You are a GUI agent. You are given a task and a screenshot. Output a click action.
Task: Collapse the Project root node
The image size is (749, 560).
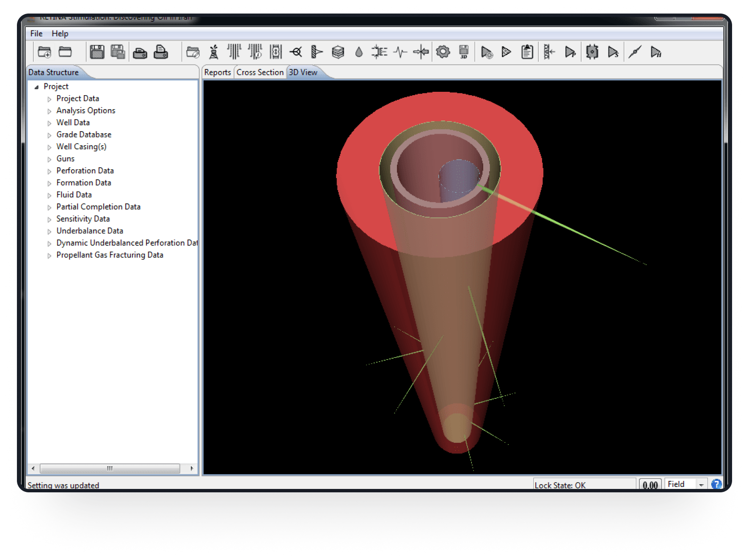(x=36, y=87)
